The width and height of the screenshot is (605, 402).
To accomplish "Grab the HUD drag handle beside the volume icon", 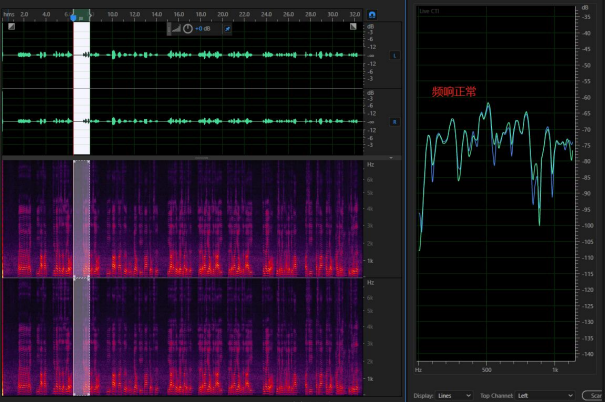I will (169, 29).
